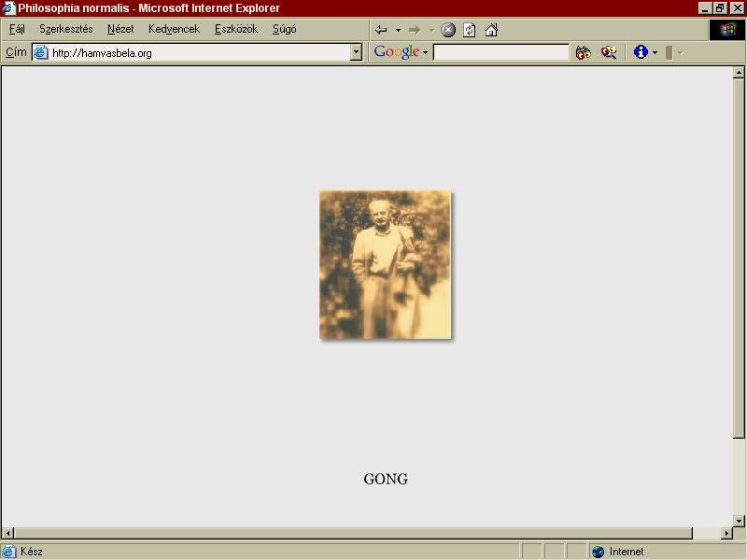Stop loading with the Stop icon
This screenshot has width=747, height=560.
pos(448,30)
